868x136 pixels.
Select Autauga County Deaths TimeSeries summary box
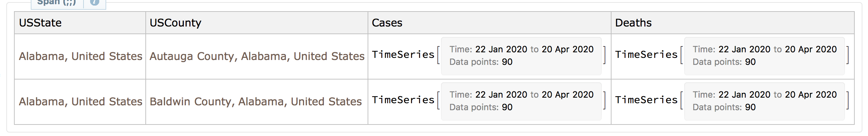(765, 56)
